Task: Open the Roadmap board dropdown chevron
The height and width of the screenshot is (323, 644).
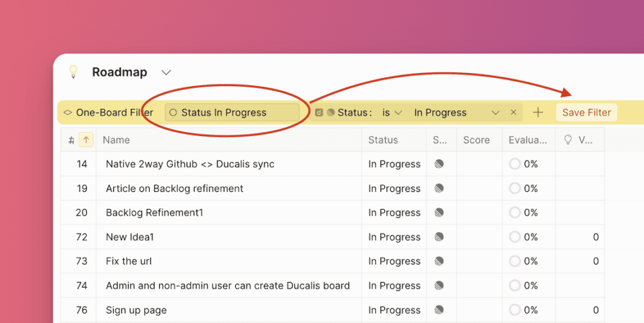Action: 166,72
